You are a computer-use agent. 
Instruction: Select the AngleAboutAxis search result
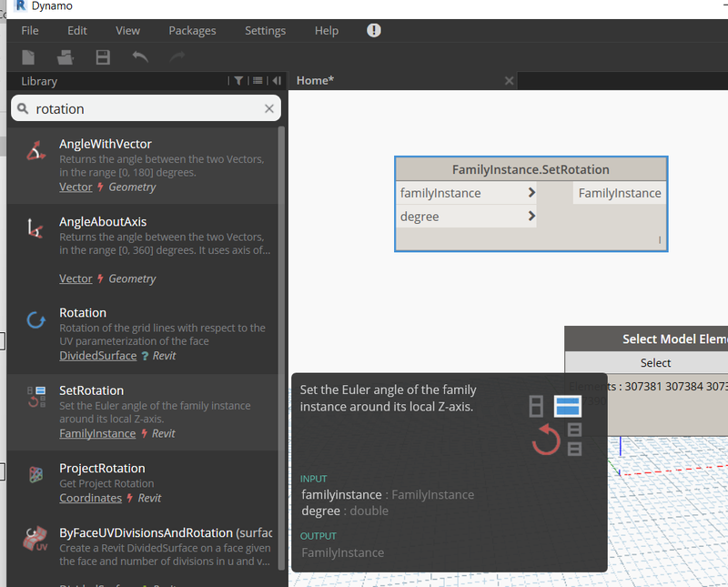tap(143, 250)
